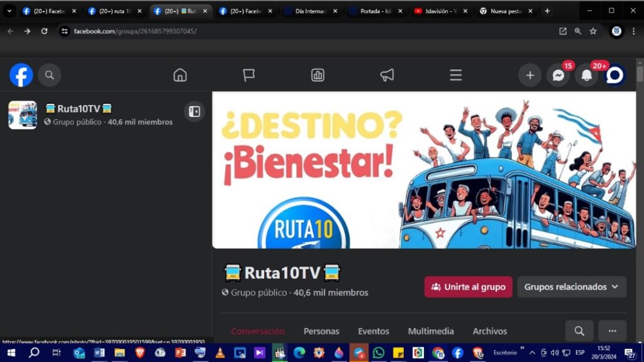The image size is (644, 362).
Task: Open the Archivos tab
Action: click(489, 331)
